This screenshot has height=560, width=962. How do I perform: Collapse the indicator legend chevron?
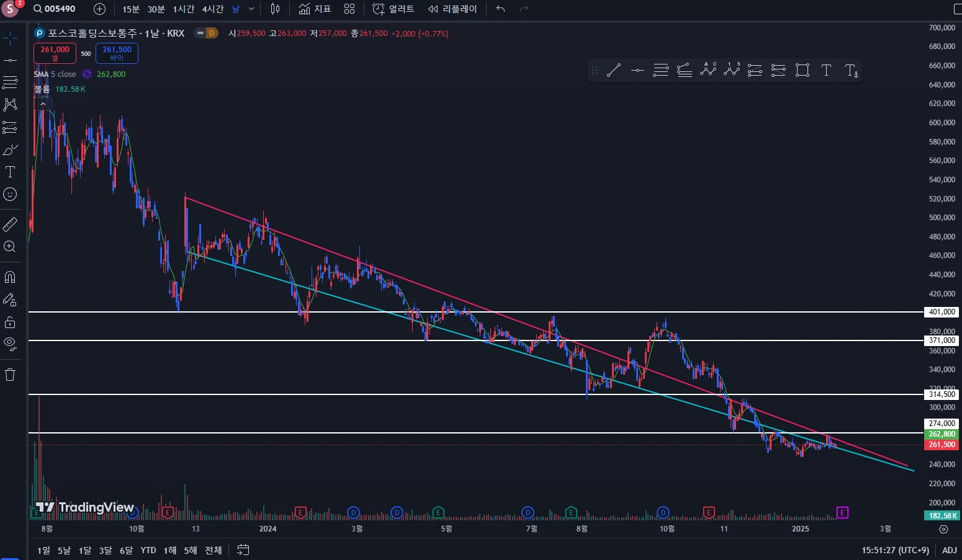tap(42, 104)
